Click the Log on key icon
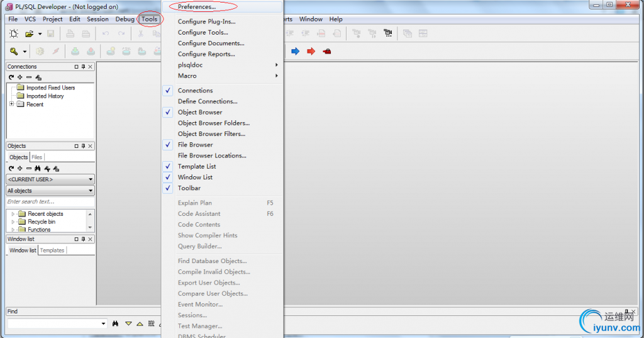The image size is (644, 338). [x=14, y=52]
